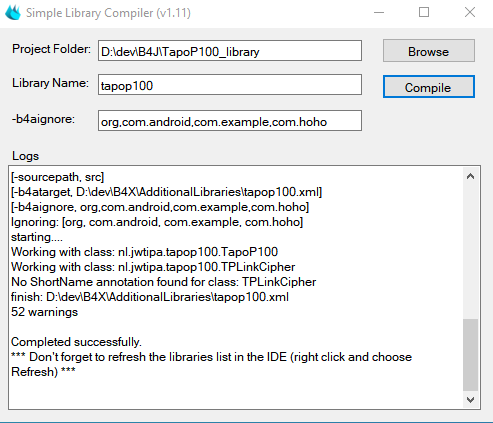Click the 'Working with class' TPLinkCipher line
The width and height of the screenshot is (493, 423).
(x=153, y=267)
